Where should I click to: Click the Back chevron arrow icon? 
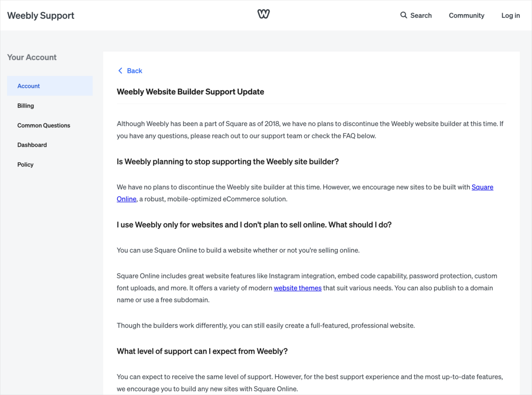pyautogui.click(x=120, y=70)
